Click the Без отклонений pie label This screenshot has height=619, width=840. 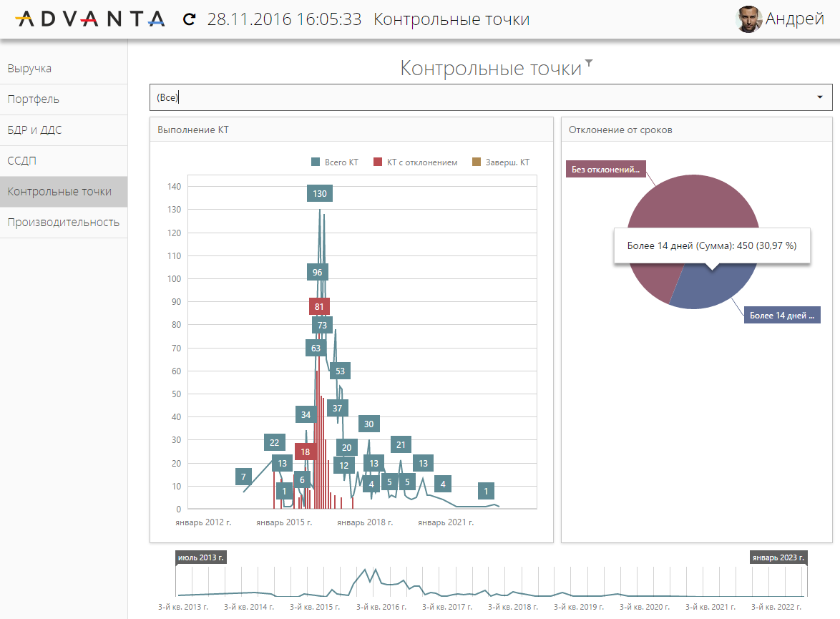click(x=605, y=170)
